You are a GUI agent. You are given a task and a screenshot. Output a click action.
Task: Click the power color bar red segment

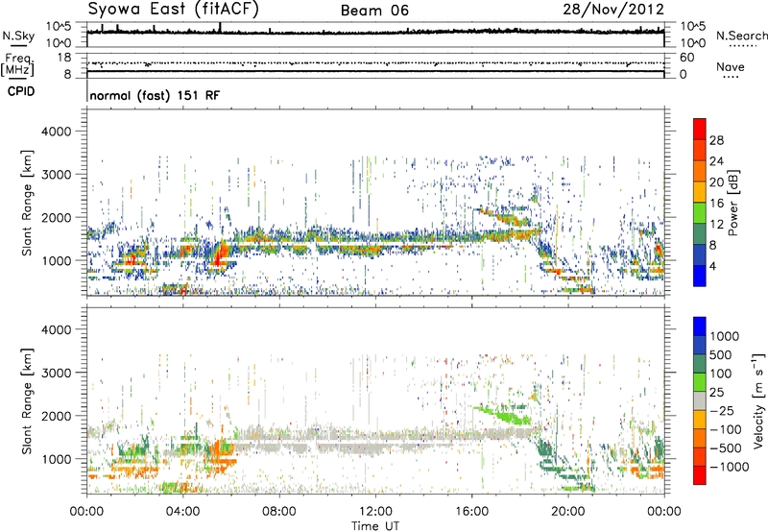click(700, 130)
